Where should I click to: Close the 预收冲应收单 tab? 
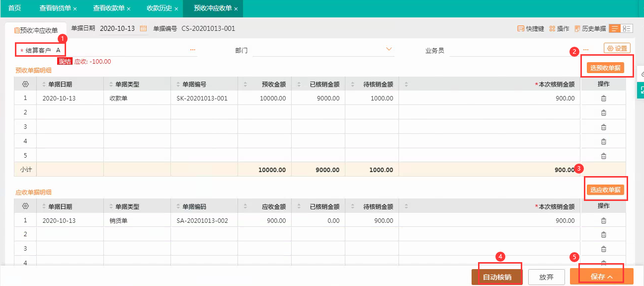[236, 9]
